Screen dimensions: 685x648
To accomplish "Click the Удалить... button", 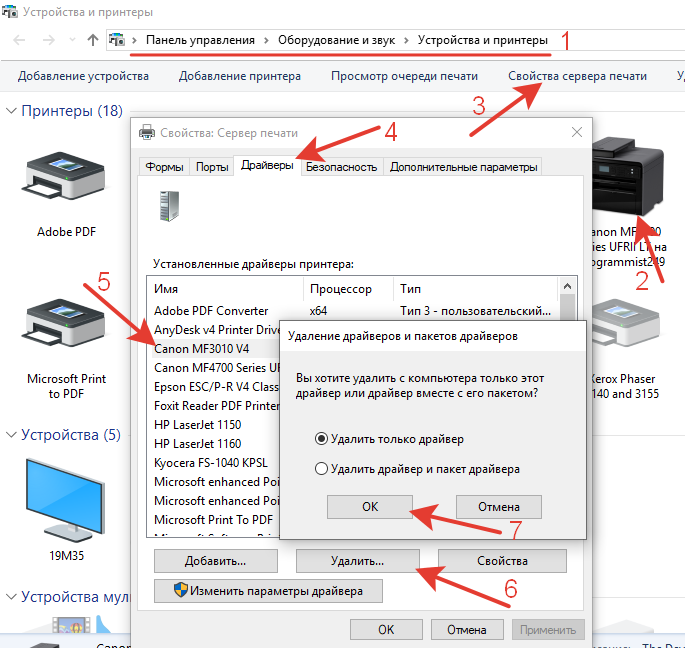I will coord(357,561).
